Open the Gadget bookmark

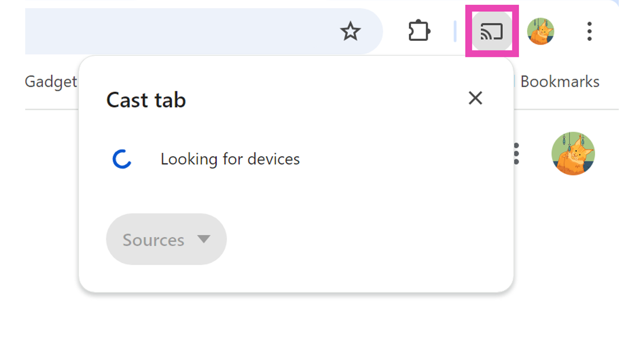pos(51,82)
